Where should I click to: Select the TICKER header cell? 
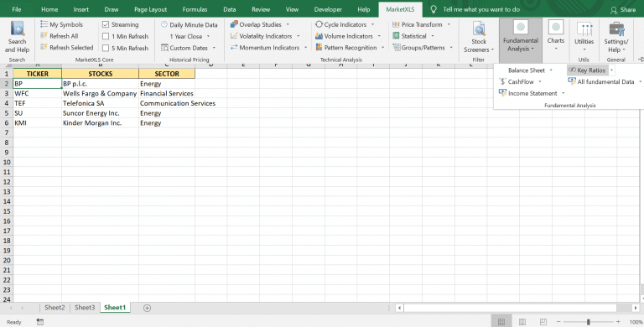point(38,74)
